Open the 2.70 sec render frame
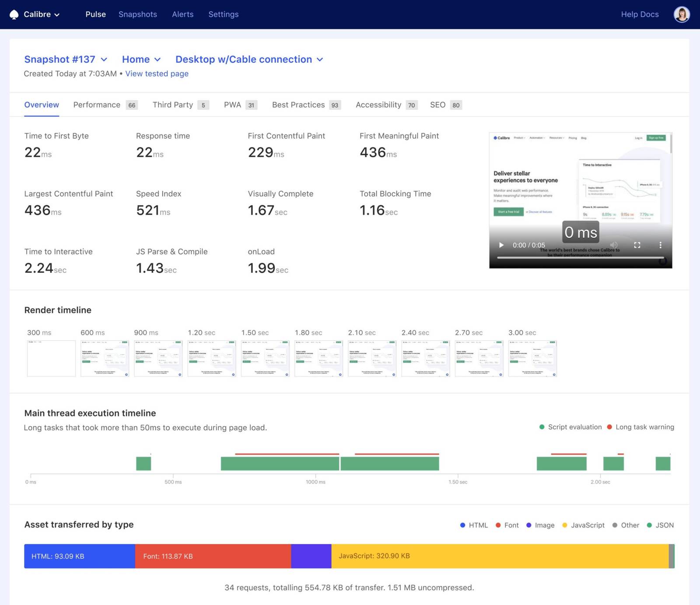The height and width of the screenshot is (605, 700). point(479,359)
